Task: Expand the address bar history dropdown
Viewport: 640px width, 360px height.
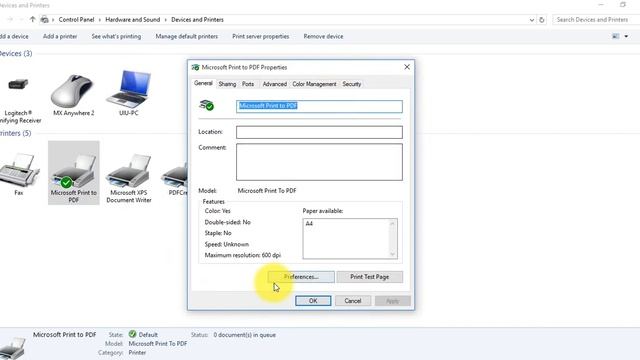Action: (531, 20)
